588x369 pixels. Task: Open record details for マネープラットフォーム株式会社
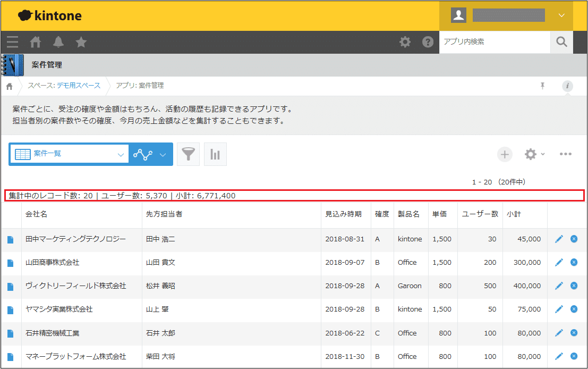11,357
